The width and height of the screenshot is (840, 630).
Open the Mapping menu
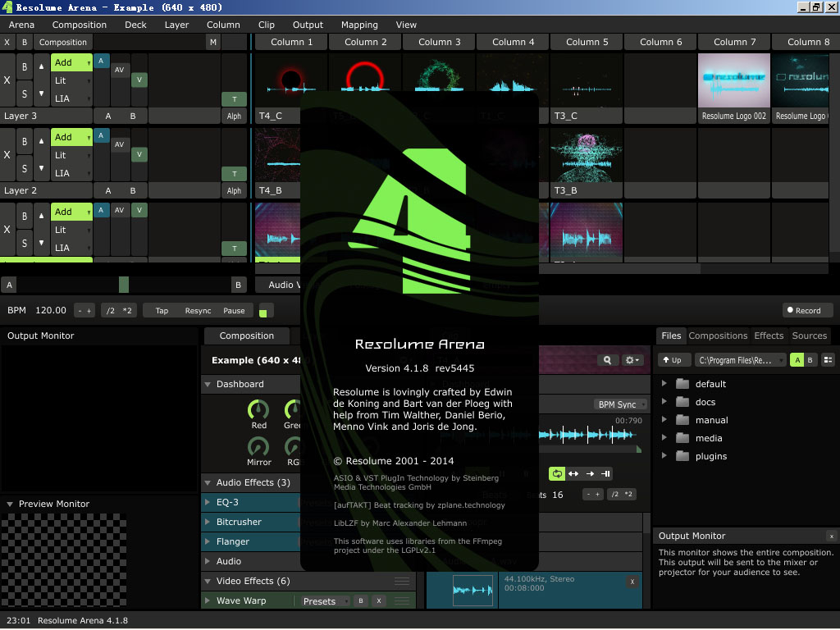(359, 25)
